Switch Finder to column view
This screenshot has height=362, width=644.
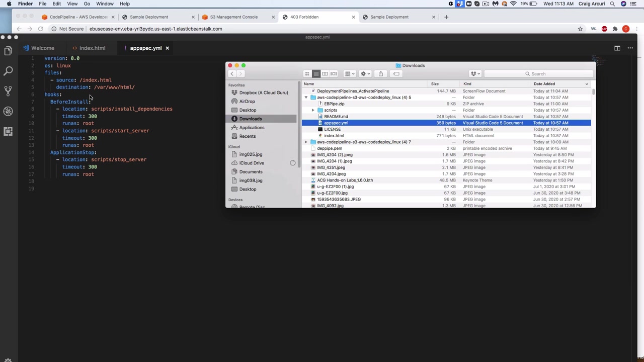(325, 74)
